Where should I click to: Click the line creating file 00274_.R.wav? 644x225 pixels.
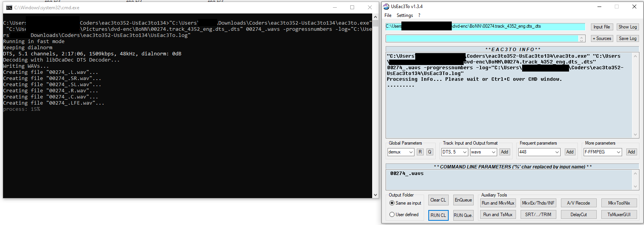tap(51, 91)
